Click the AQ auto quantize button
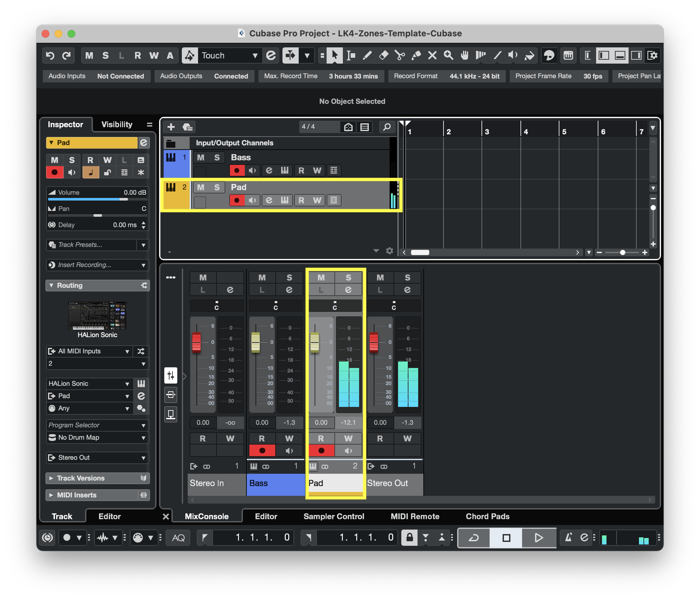Screen dimensions: 700x599 [178, 537]
